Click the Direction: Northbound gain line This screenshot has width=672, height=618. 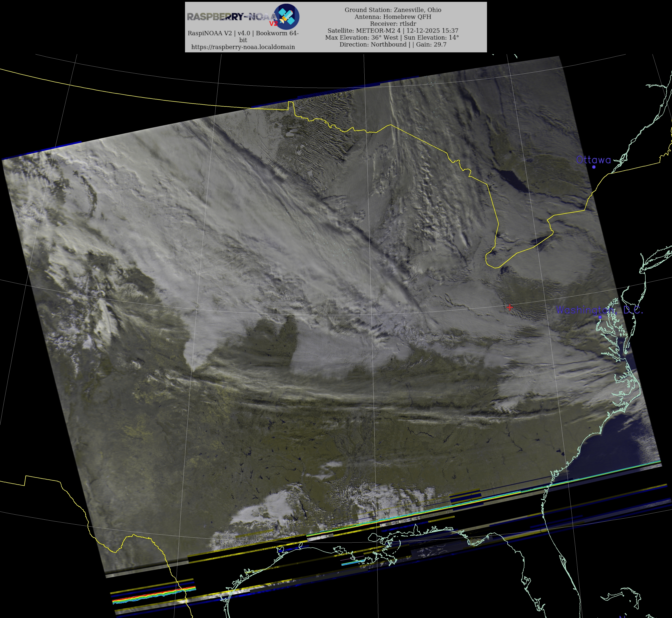coord(393,45)
